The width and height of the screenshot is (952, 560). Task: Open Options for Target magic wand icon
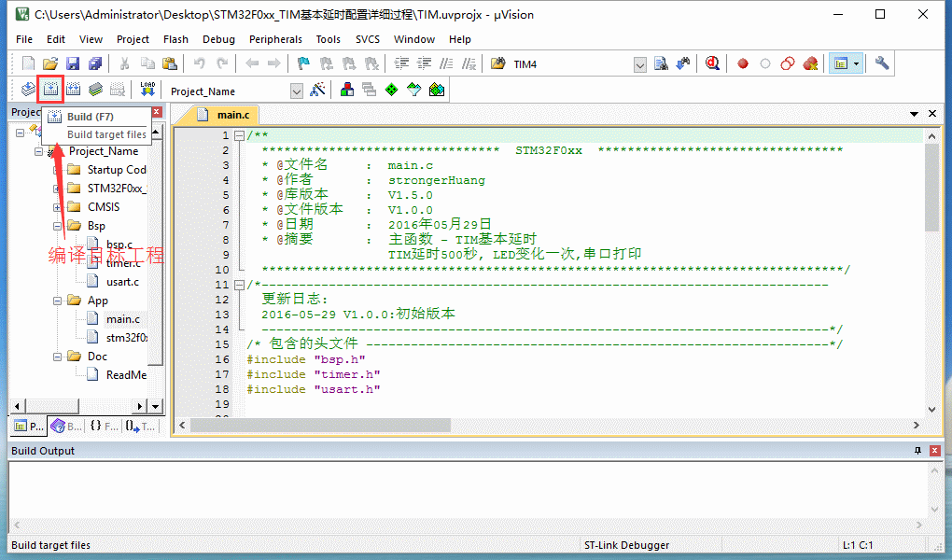[317, 91]
